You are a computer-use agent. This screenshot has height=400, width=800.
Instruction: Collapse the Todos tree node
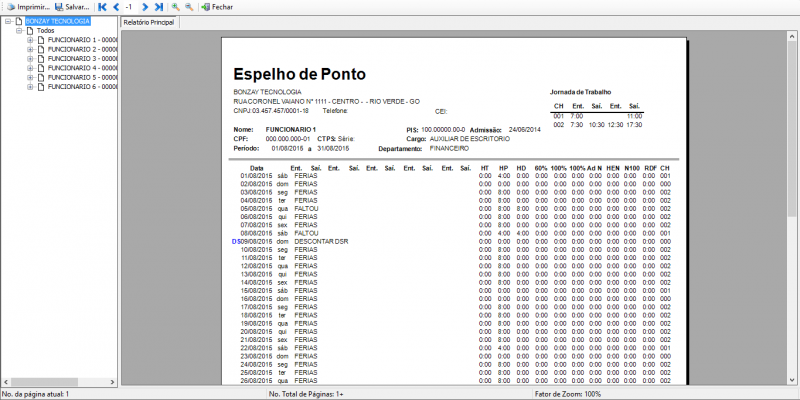tap(19, 30)
